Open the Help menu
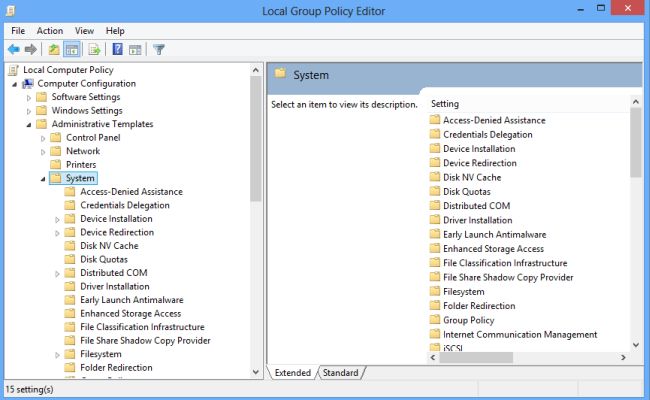This screenshot has width=650, height=400. point(115,31)
